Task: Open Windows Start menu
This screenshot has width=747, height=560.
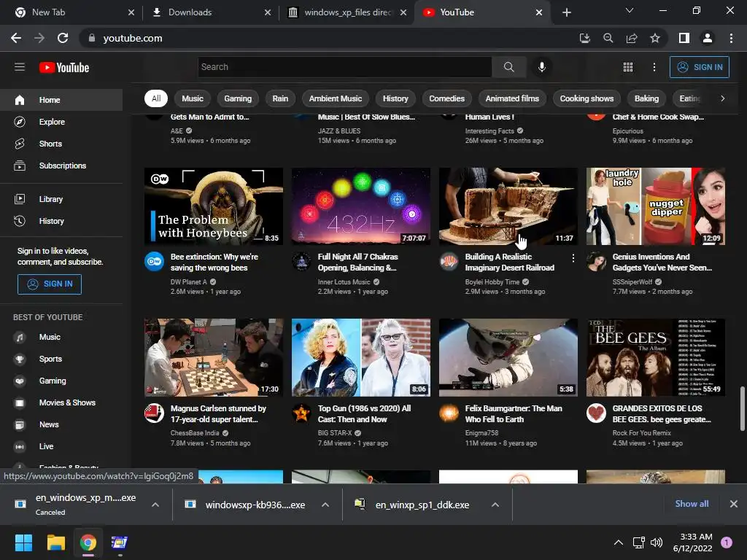Action: tap(23, 542)
